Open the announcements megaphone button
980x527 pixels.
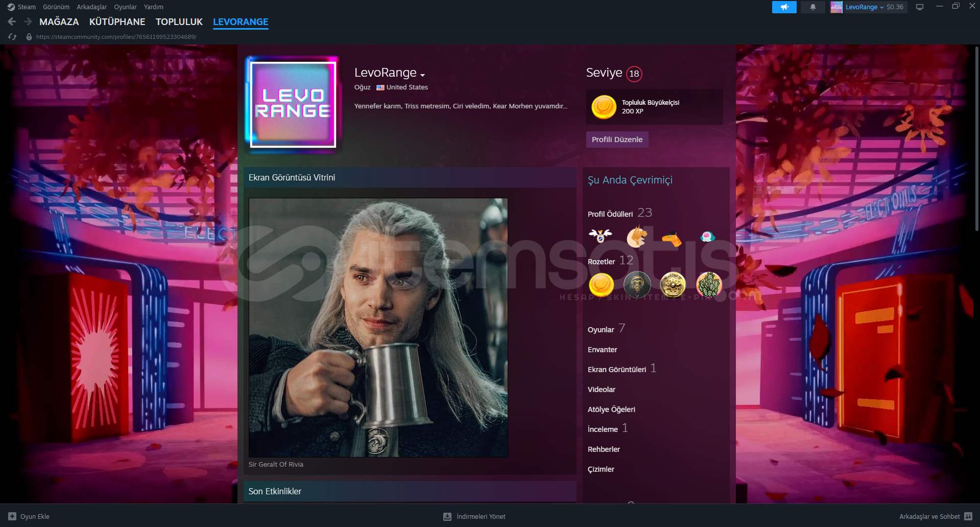[784, 7]
